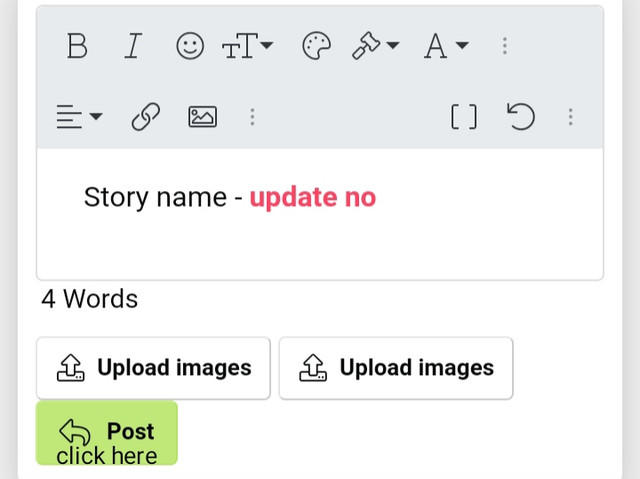The width and height of the screenshot is (640, 479).
Task: Open the font family A dropdown
Action: pyautogui.click(x=446, y=46)
